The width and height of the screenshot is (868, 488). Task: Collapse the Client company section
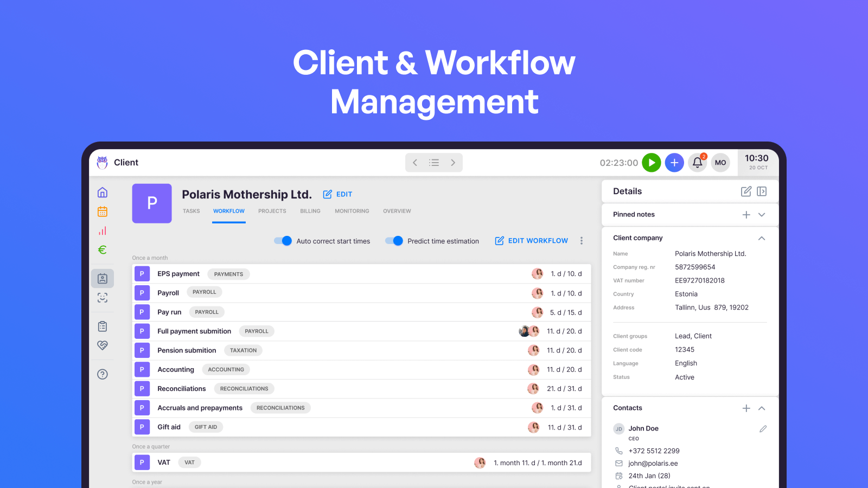coord(762,238)
